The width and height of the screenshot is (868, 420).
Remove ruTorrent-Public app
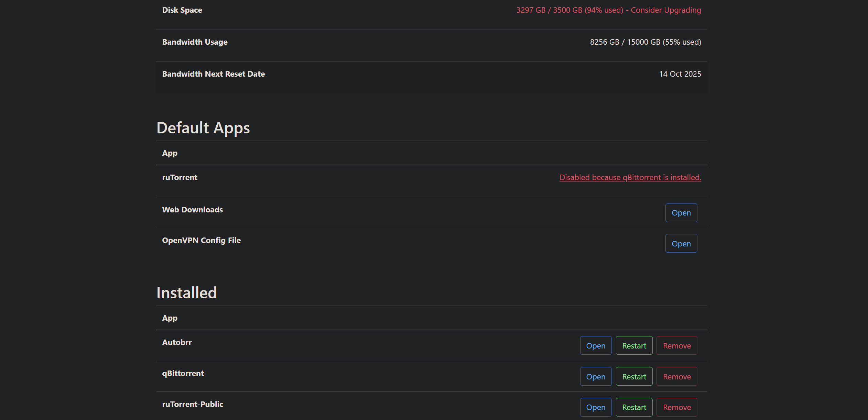pos(676,407)
